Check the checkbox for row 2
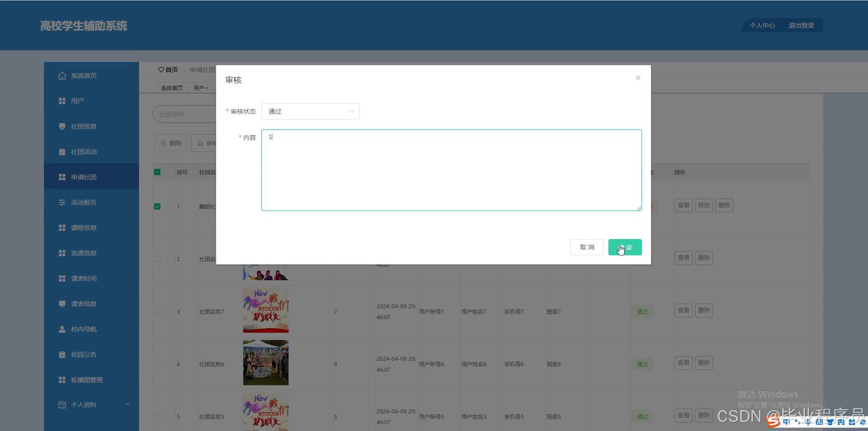This screenshot has height=431, width=868. click(157, 259)
